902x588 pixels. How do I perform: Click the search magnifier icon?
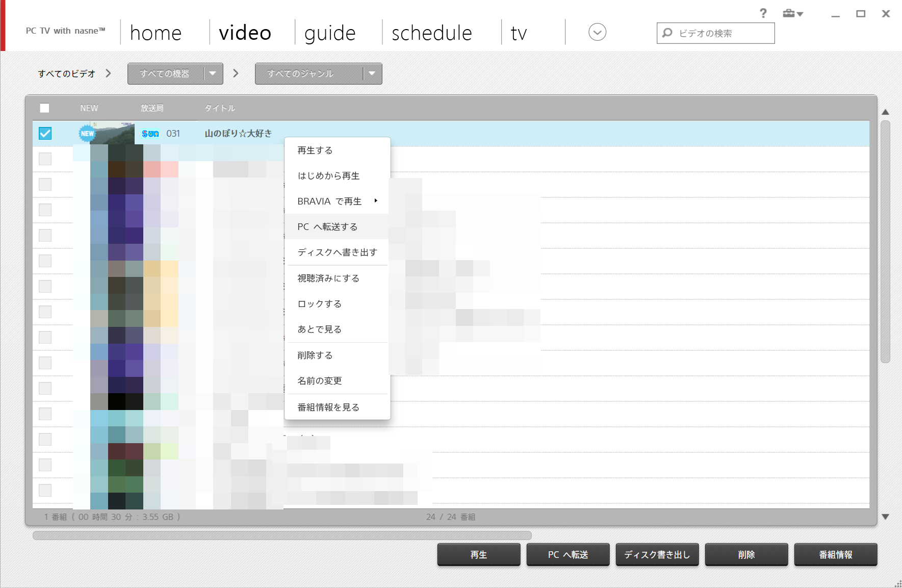click(667, 33)
